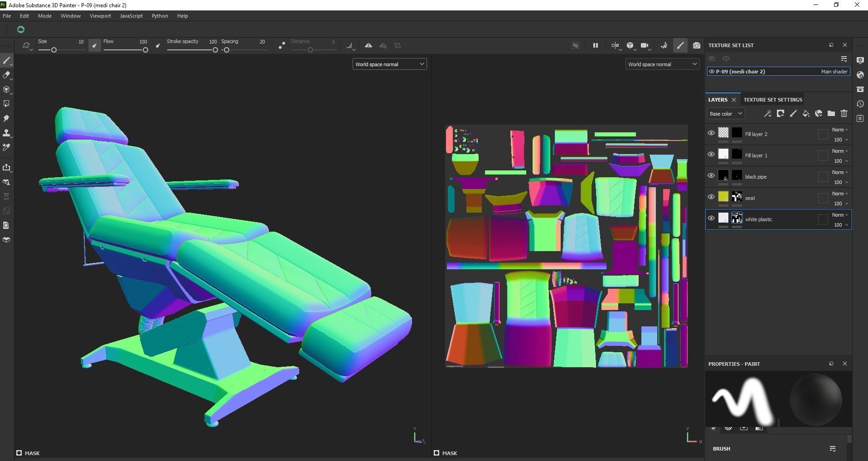
Task: Add a folder group in Layers
Action: pyautogui.click(x=831, y=114)
